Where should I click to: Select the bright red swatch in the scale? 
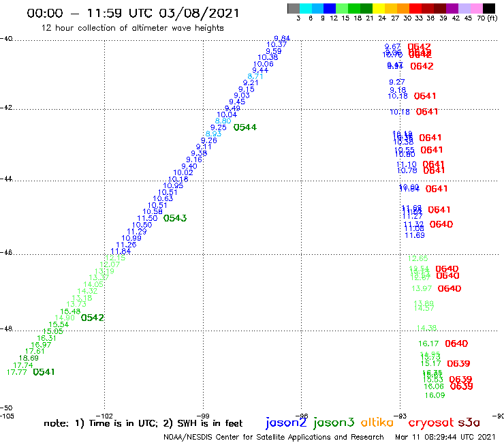pos(415,8)
